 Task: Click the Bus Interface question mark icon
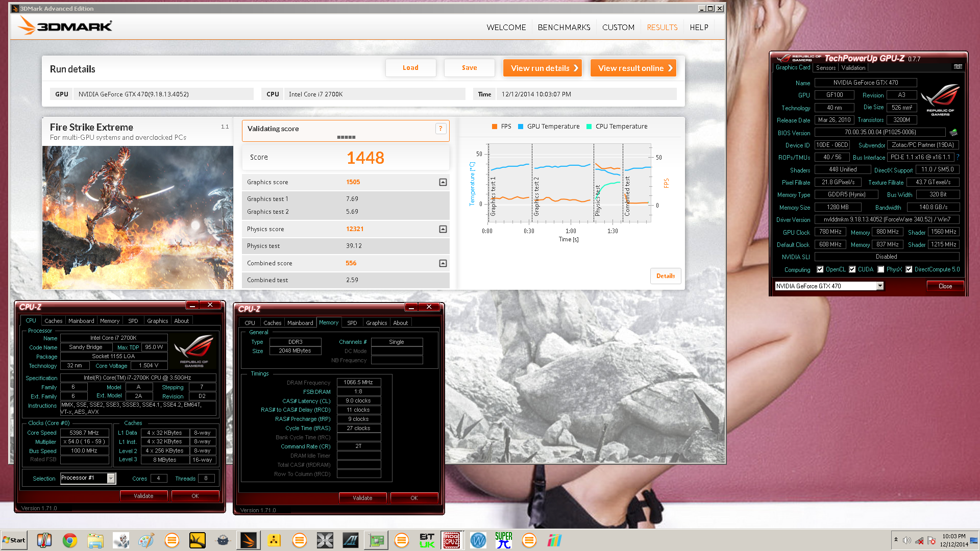pyautogui.click(x=958, y=157)
